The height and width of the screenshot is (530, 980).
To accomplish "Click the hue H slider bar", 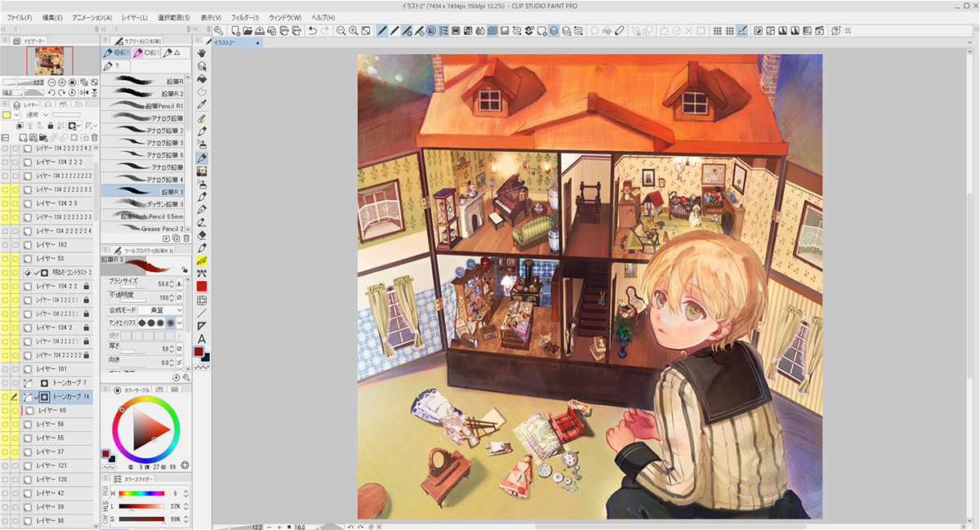I will 147,494.
